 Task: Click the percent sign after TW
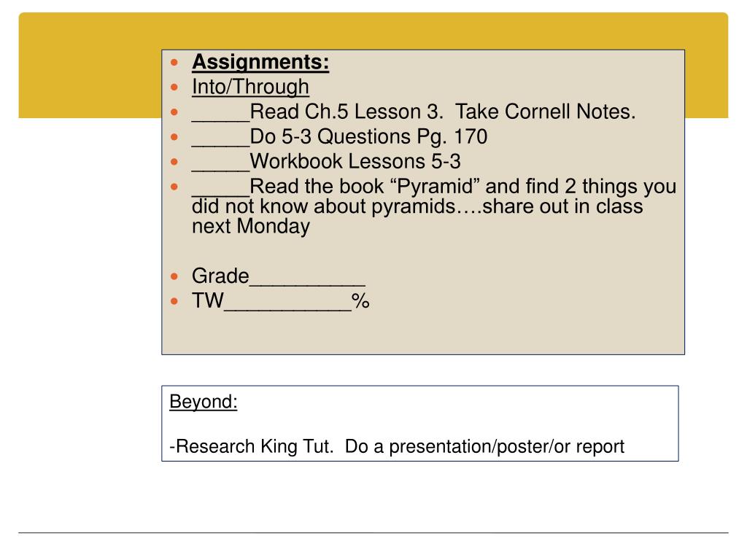(x=360, y=301)
